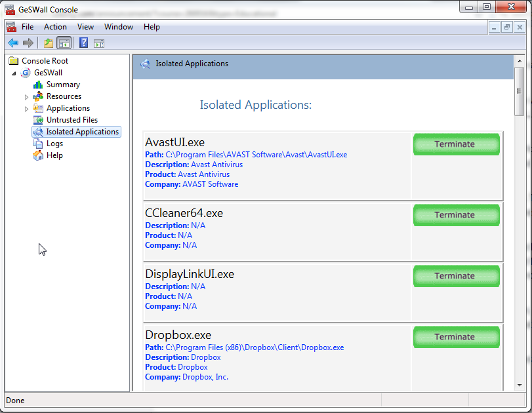Click the scrollbar down arrow

(x=519, y=385)
